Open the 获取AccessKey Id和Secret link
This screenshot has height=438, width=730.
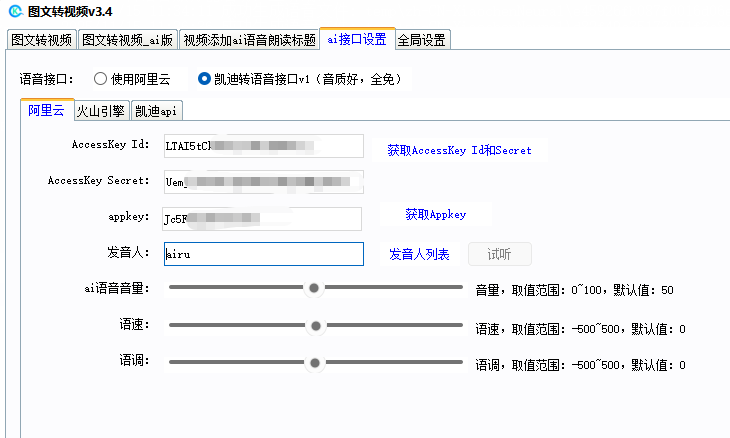coord(459,151)
